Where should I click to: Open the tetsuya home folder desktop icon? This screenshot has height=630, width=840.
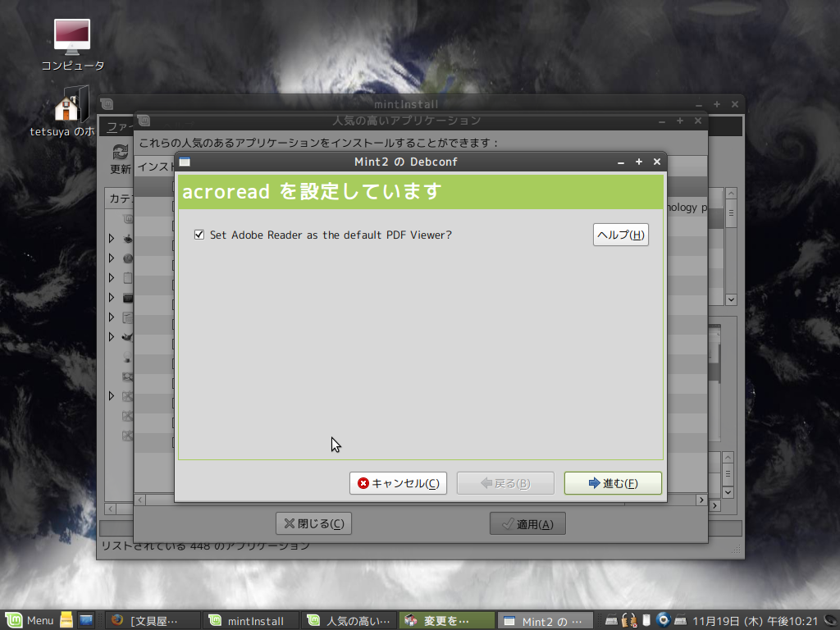click(72, 104)
